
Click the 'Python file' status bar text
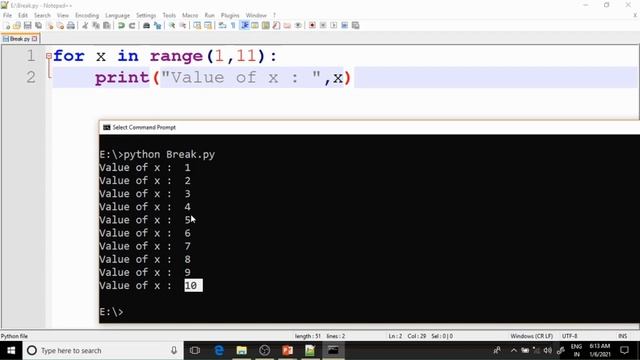14,336
